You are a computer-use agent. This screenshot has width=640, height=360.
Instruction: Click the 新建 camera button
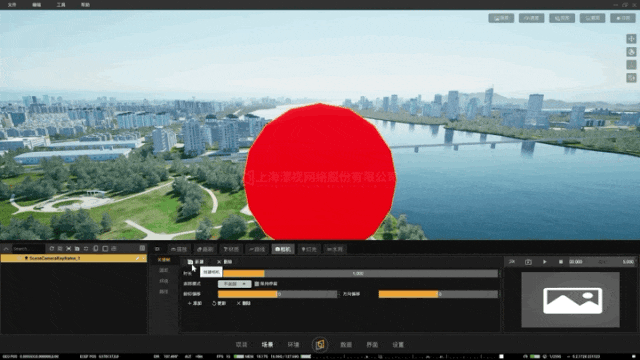click(196, 262)
